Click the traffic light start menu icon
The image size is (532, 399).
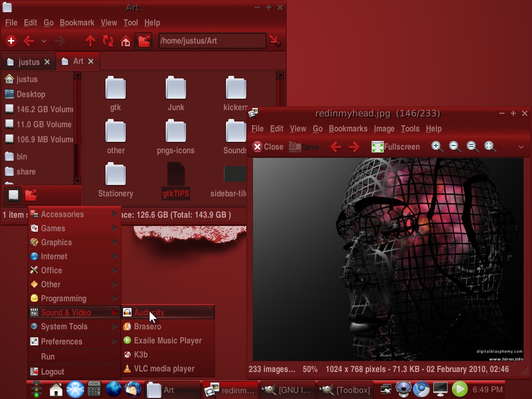tap(36, 389)
